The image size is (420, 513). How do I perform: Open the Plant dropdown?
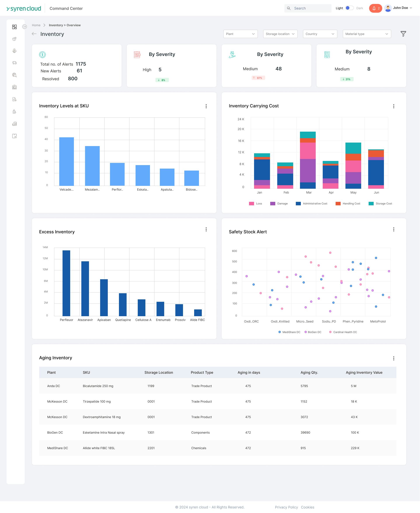[x=240, y=34]
